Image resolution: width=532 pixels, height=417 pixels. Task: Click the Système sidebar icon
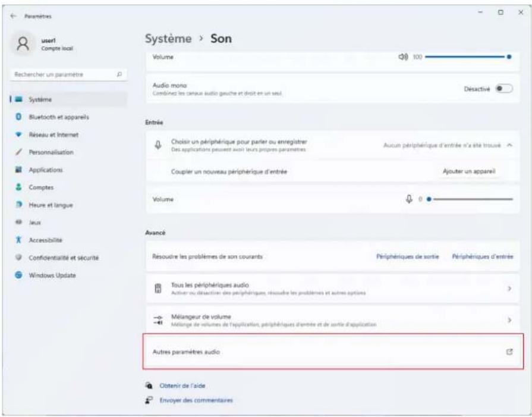18,99
